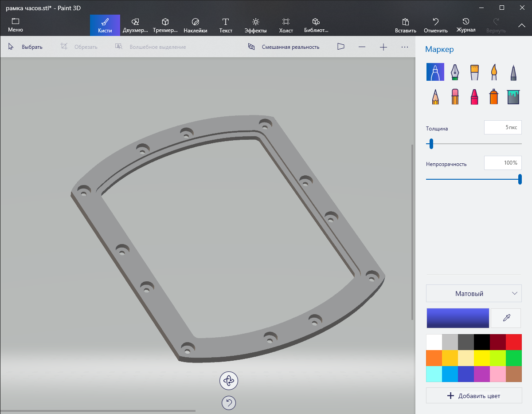Select the Crayon tool
Screen dimensions: 532x414
tap(474, 96)
